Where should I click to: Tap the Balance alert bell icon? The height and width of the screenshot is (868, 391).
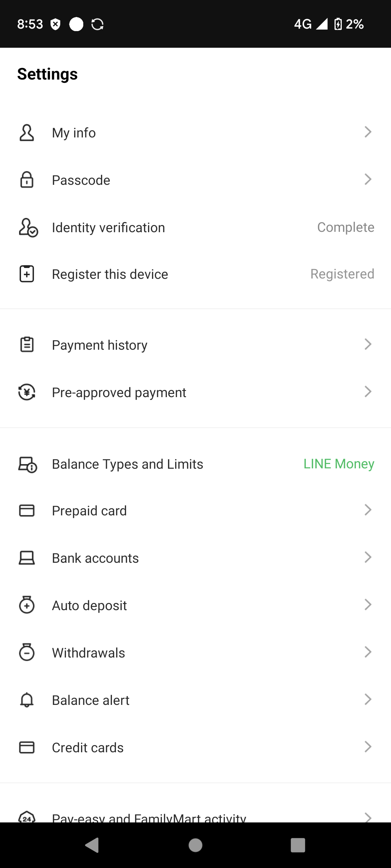click(27, 700)
